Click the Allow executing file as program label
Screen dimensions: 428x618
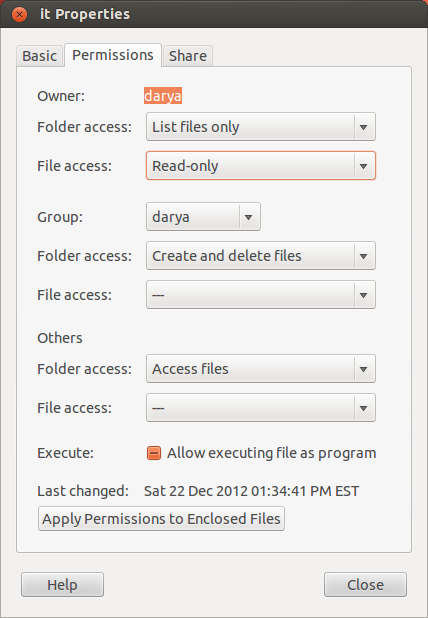pyautogui.click(x=272, y=453)
